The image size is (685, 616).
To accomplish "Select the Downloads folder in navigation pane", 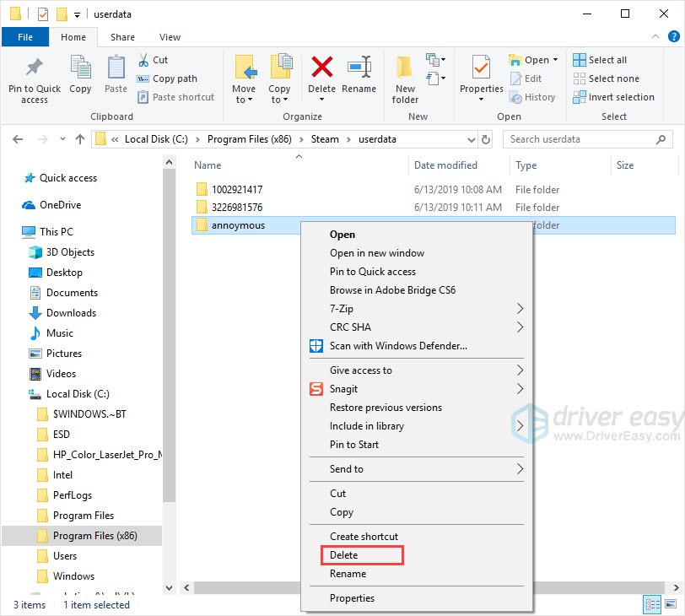I will (x=71, y=313).
